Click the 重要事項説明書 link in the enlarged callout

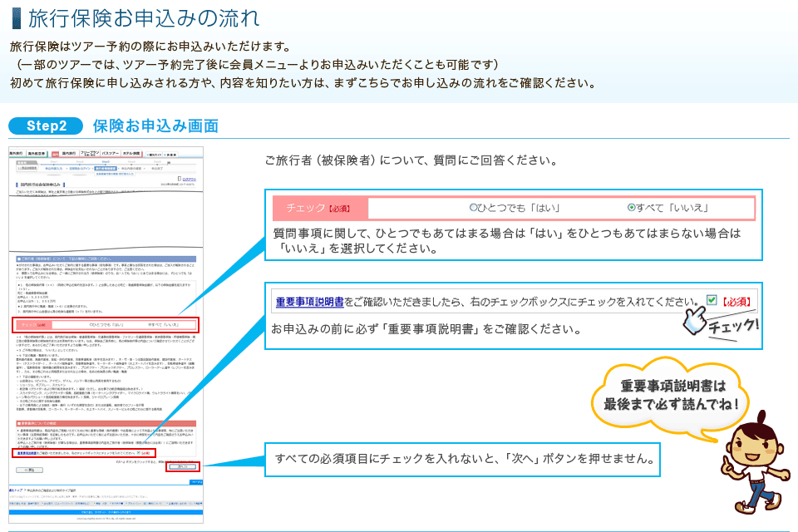click(x=309, y=301)
